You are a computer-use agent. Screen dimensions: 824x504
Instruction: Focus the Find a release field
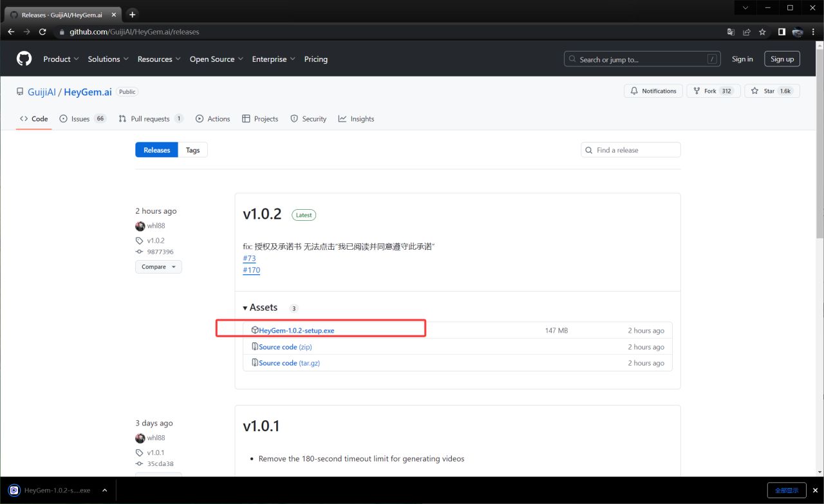pos(631,150)
